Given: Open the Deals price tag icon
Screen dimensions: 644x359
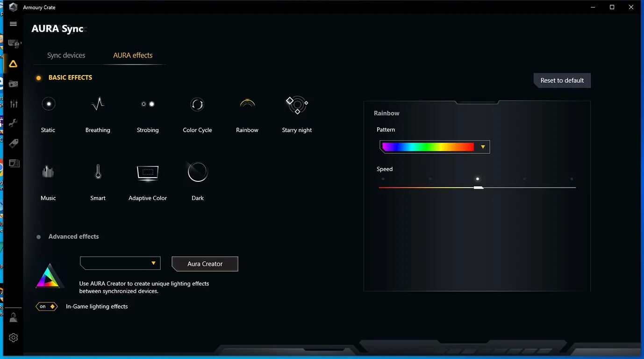Looking at the screenshot, I should pos(13,144).
